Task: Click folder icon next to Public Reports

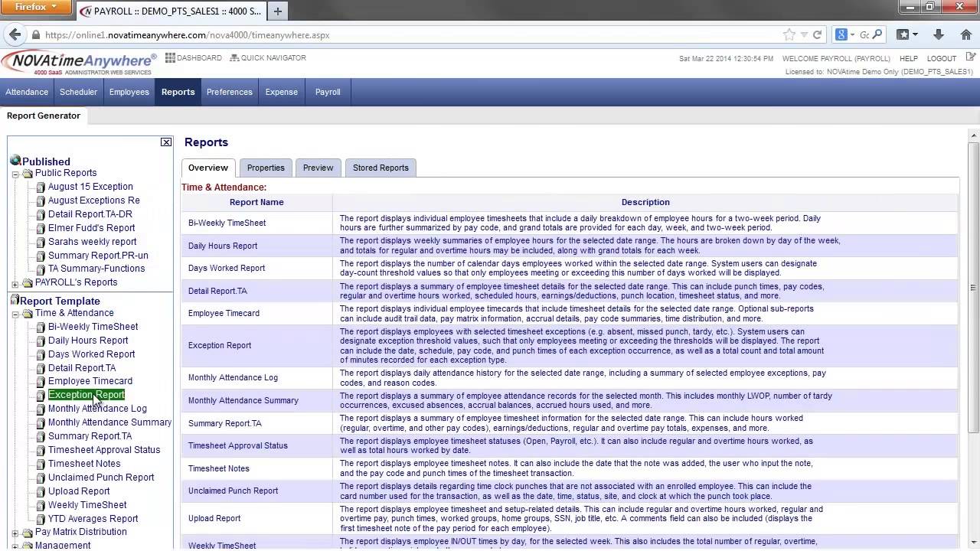Action: pos(28,174)
